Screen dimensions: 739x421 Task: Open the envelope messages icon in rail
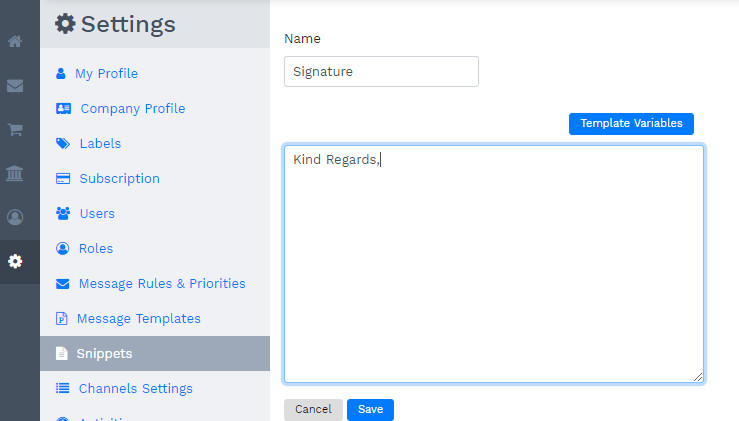[x=15, y=86]
